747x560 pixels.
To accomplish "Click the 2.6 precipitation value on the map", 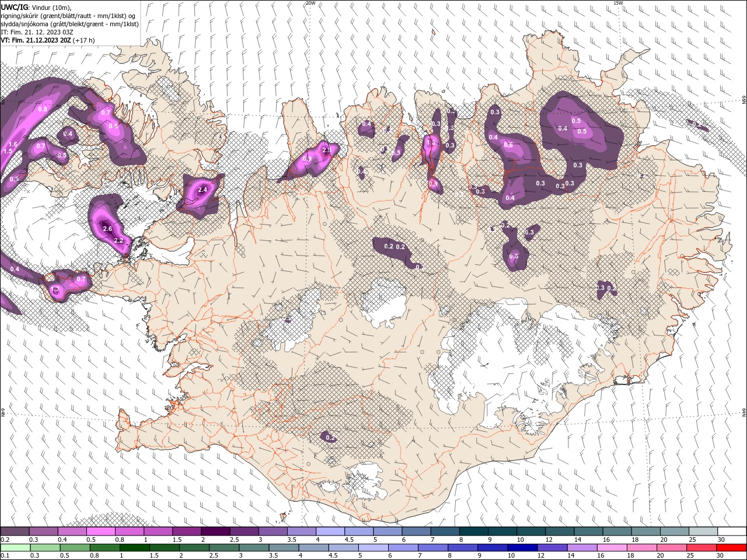I will pyautogui.click(x=107, y=229).
